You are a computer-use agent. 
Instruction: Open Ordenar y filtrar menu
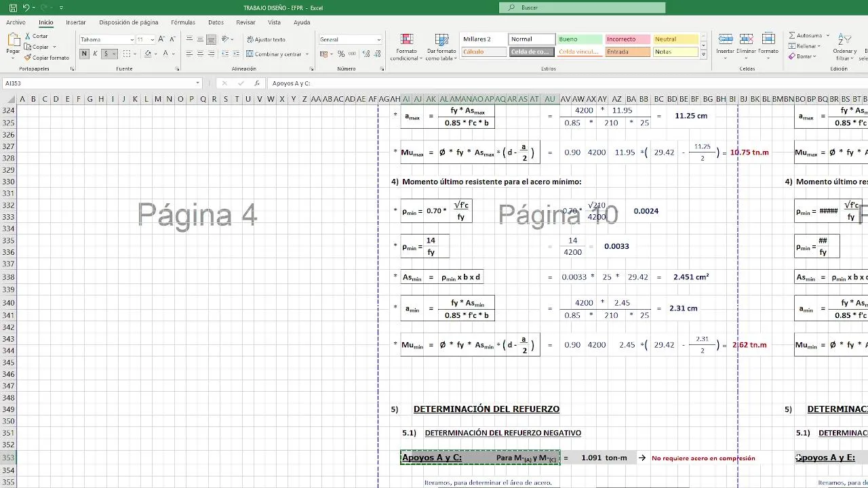pos(845,47)
